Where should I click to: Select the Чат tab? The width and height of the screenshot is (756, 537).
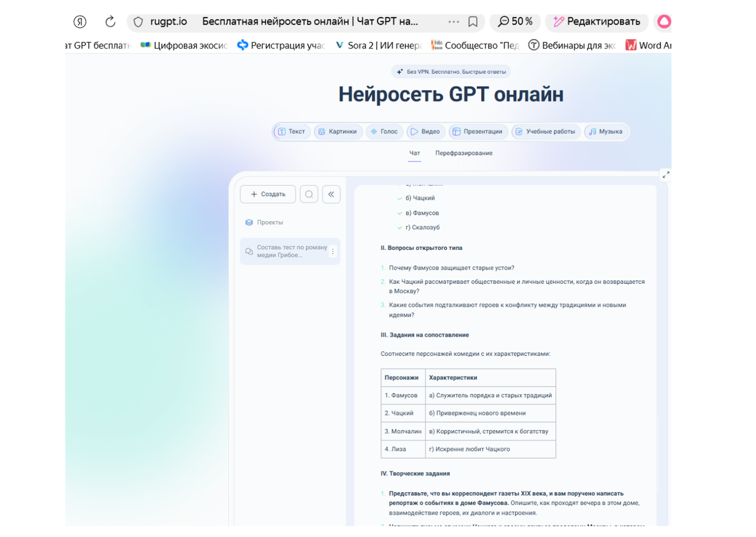[415, 153]
